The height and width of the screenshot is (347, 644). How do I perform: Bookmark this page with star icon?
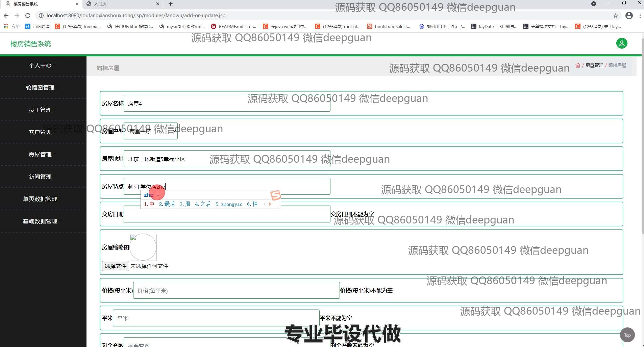(x=616, y=16)
